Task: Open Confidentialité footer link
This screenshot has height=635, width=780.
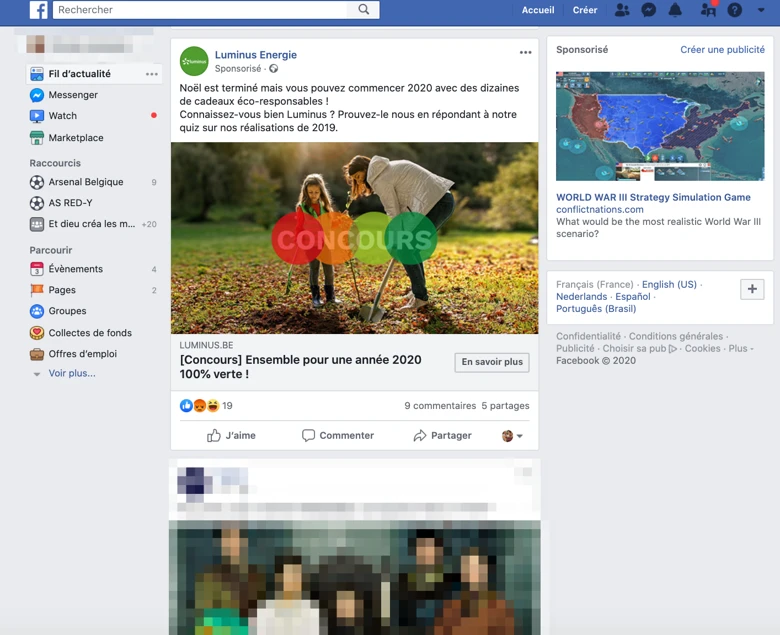Action: 588,336
